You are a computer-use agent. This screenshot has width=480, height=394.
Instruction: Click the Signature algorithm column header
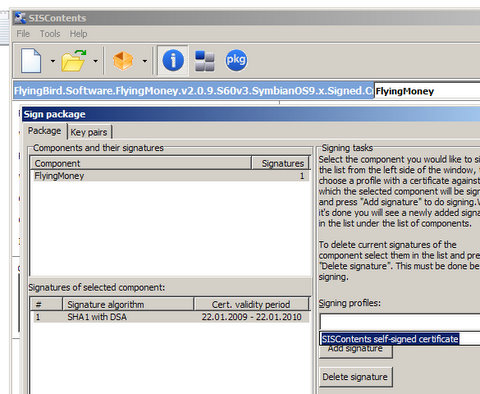coord(128,304)
